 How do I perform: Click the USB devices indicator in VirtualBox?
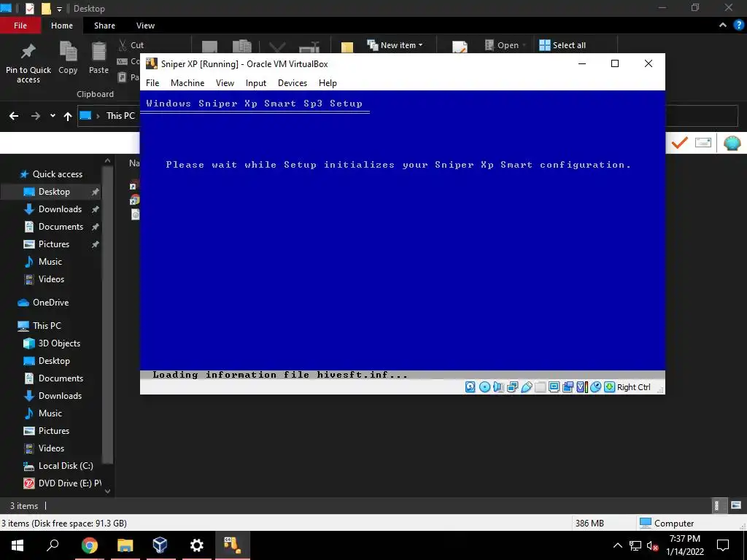point(527,387)
